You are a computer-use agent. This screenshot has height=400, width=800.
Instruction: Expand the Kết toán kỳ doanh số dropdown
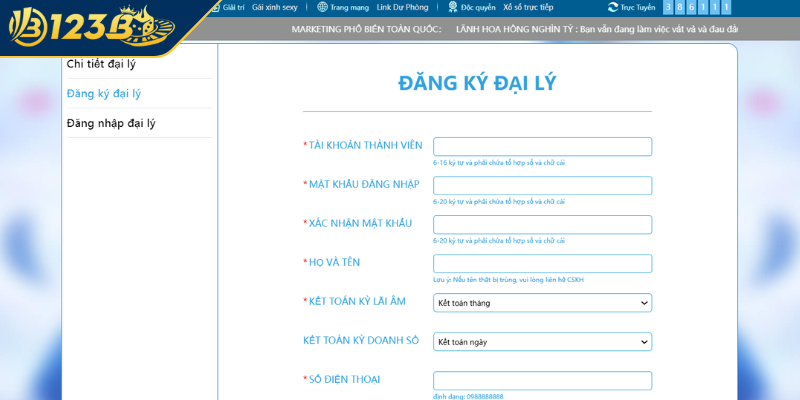[542, 342]
